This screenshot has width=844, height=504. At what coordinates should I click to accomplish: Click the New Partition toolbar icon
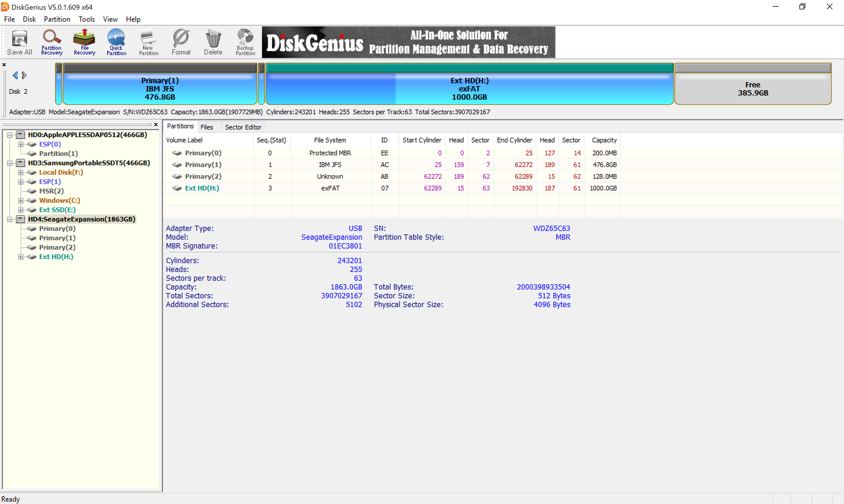pos(148,42)
